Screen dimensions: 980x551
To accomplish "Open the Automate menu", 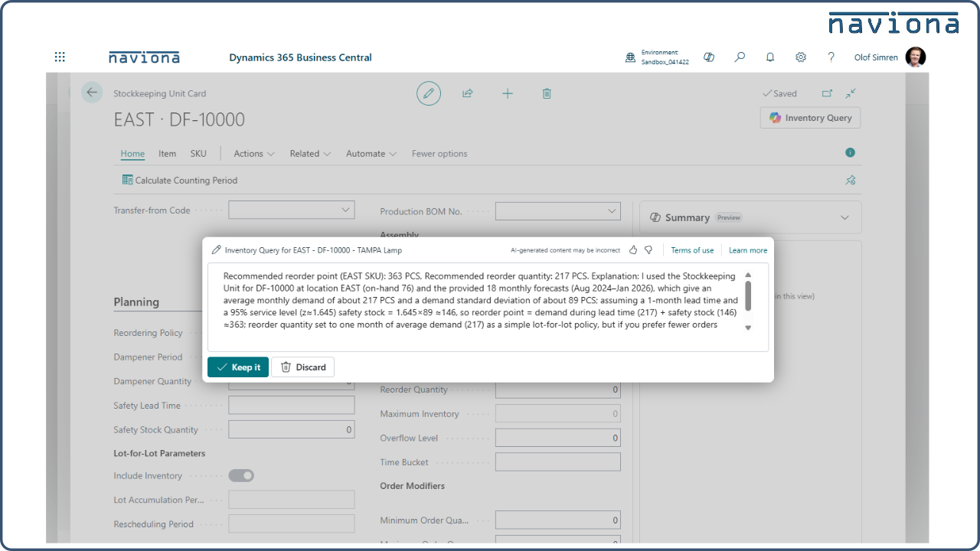I will click(371, 154).
